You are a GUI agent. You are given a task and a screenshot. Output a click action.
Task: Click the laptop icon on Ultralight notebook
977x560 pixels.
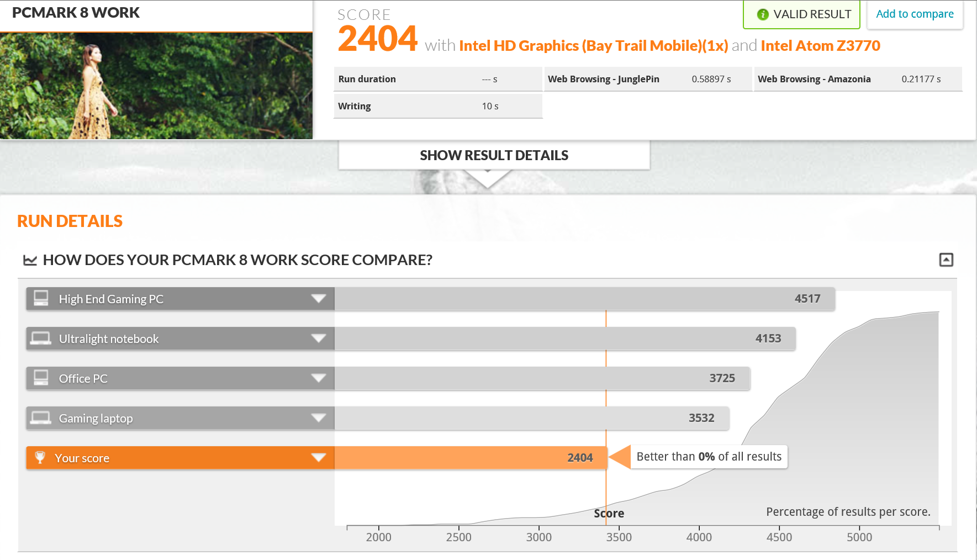point(41,338)
